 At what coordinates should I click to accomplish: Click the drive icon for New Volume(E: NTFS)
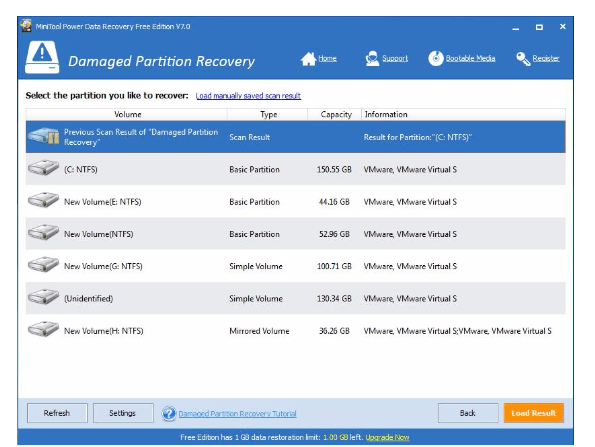43,200
